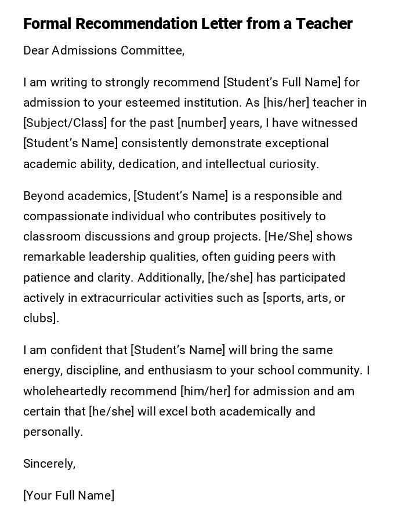Select the '[Student's Full Name]' placeholder
406x532 pixels.
(282, 82)
